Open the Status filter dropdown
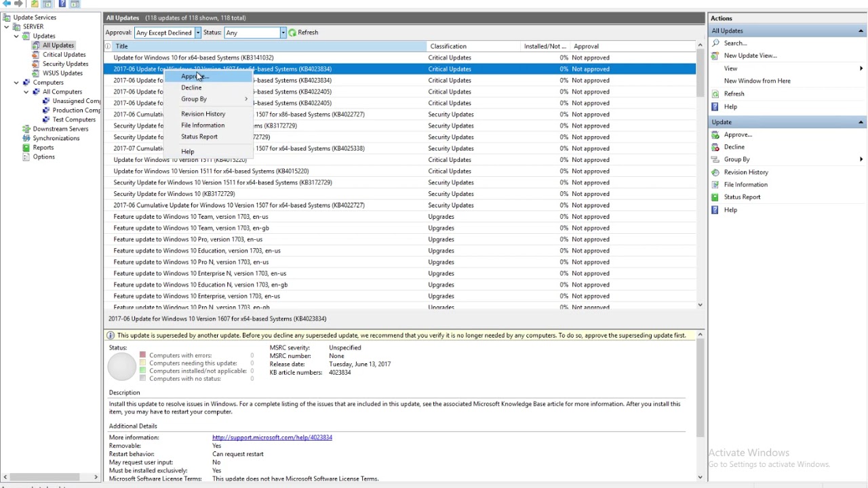The image size is (868, 488). tap(283, 33)
